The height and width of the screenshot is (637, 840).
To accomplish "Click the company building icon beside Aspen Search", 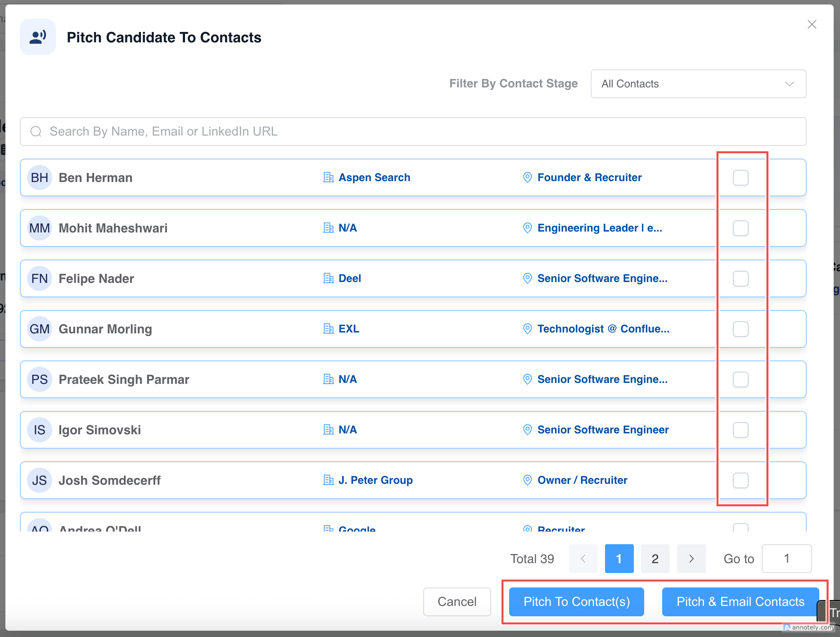I will pyautogui.click(x=329, y=177).
